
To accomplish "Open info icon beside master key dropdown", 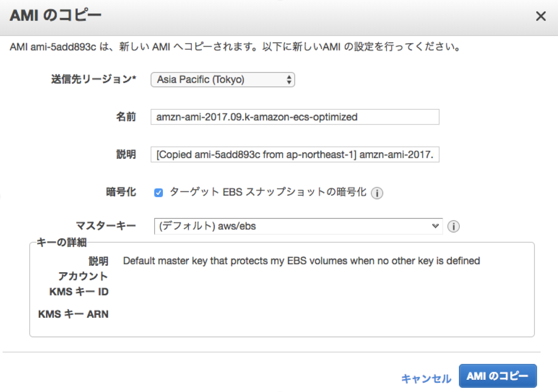I will (453, 226).
